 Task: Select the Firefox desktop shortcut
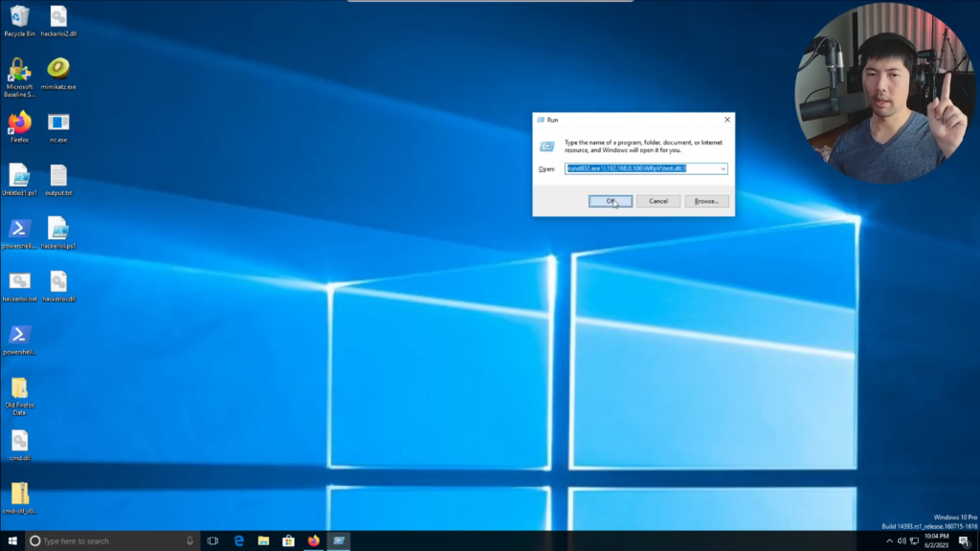(19, 127)
